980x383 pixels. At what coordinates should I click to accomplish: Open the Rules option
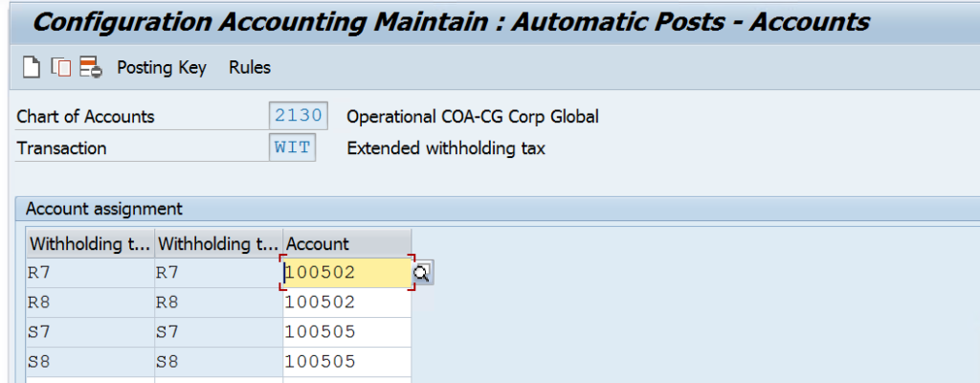tap(250, 67)
